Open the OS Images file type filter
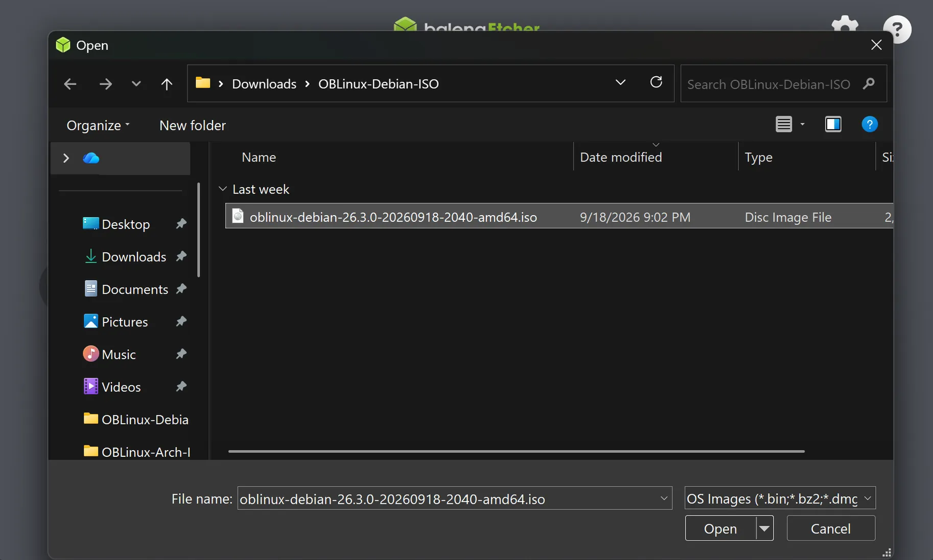 [780, 498]
